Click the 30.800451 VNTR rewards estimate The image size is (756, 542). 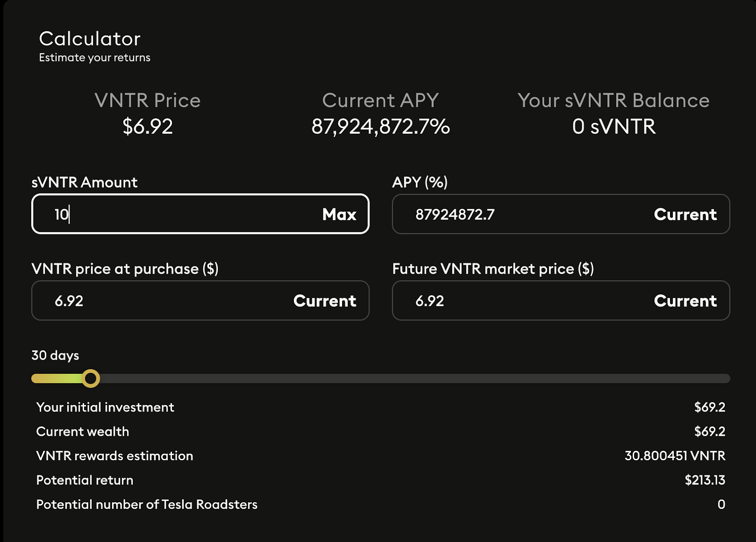pos(675,456)
